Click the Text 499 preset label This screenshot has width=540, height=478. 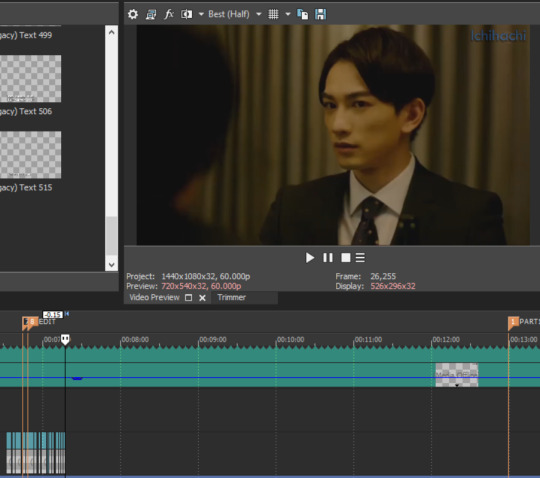point(26,35)
